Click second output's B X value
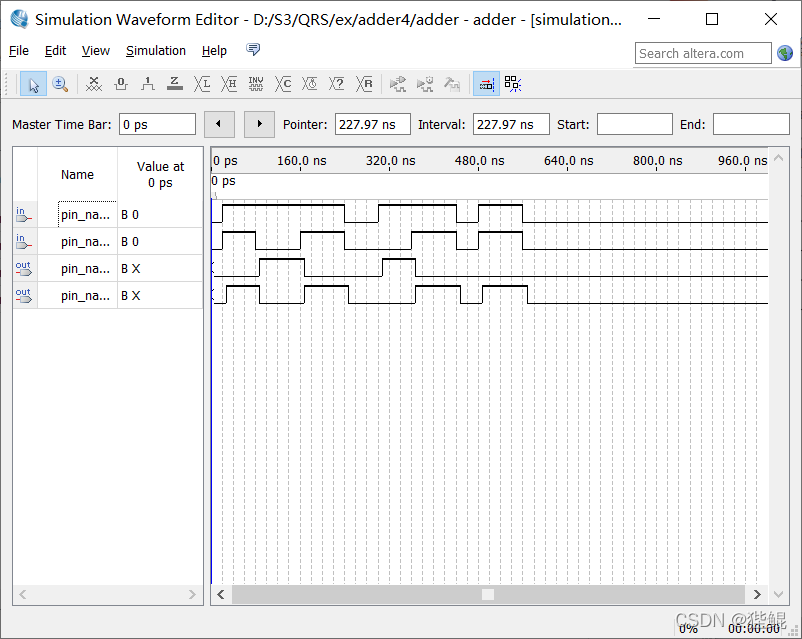 (x=130, y=296)
